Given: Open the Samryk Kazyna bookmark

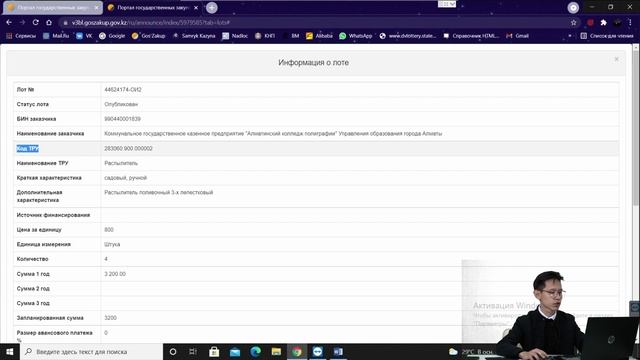Looking at the screenshot, I should tap(194, 36).
